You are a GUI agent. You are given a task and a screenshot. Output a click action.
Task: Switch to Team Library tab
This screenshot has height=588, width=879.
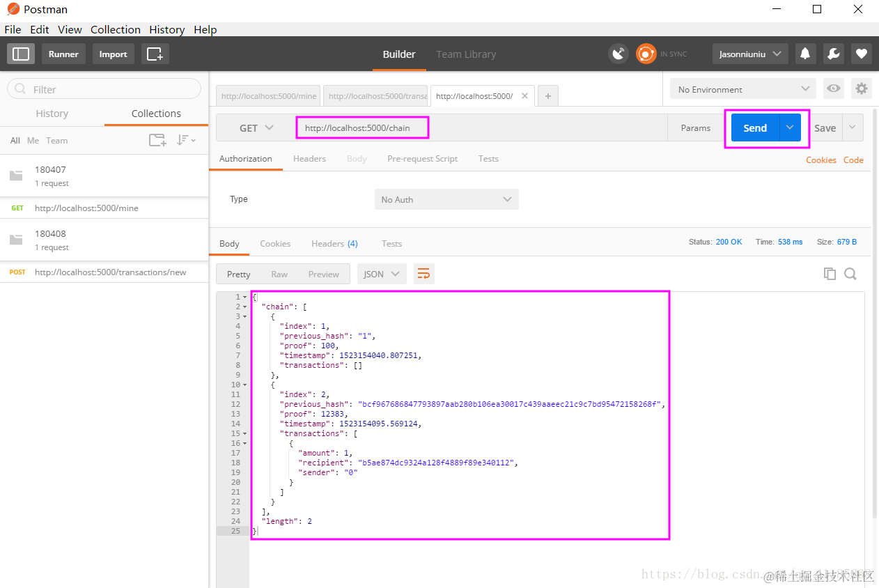point(466,54)
